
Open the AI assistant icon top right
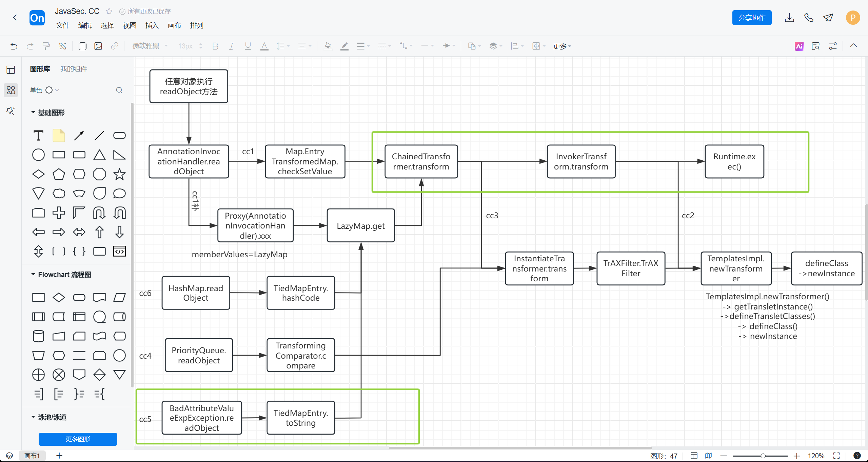[x=799, y=46]
